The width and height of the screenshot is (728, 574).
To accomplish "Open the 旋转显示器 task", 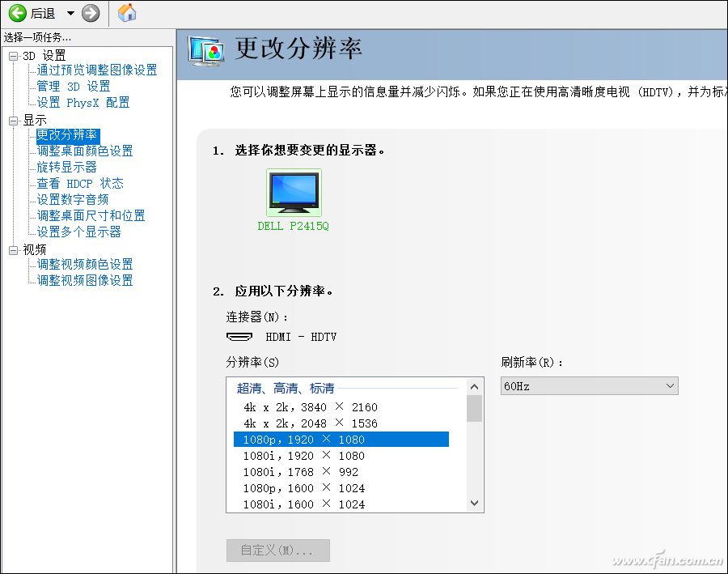I will 66,167.
